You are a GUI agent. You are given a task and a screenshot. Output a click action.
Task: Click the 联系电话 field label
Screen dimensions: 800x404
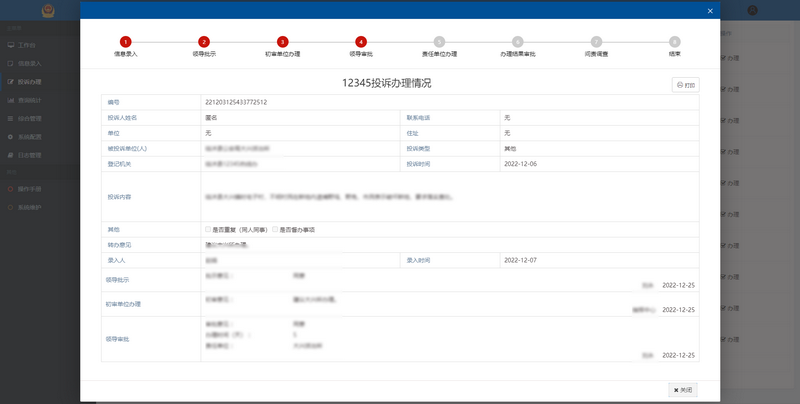pyautogui.click(x=418, y=118)
